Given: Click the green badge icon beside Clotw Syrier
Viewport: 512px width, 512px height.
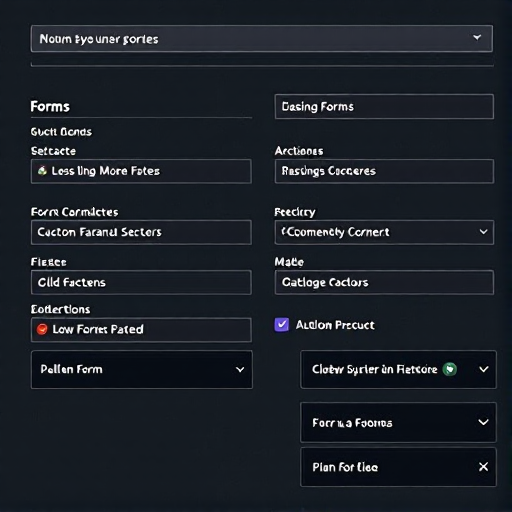Looking at the screenshot, I should coord(450,369).
